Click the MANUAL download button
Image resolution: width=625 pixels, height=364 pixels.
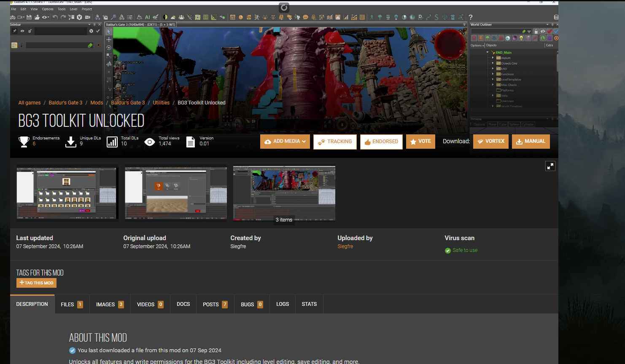point(531,142)
